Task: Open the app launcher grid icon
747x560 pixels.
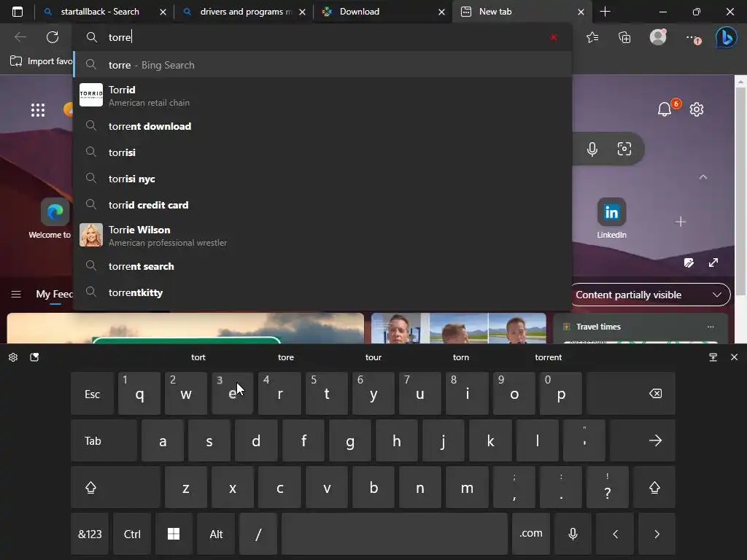Action: (38, 110)
